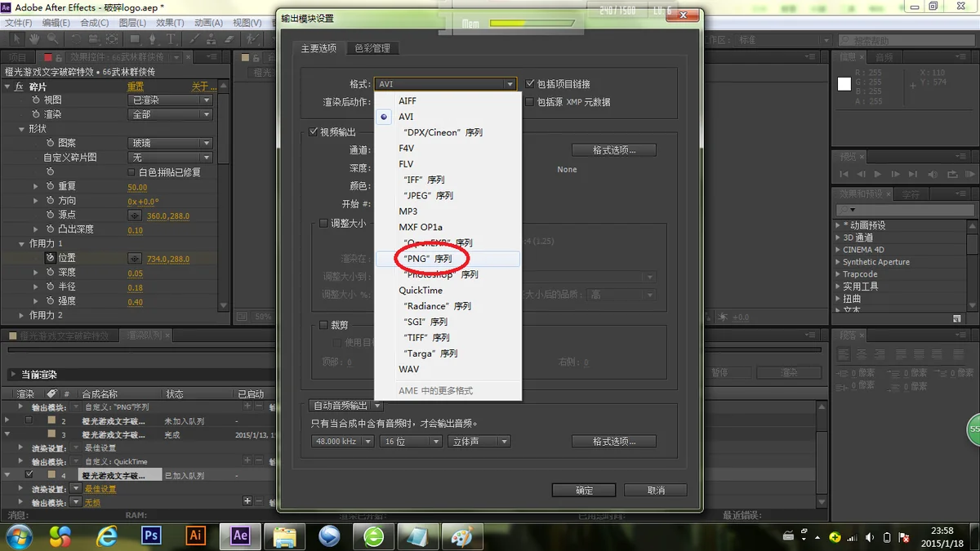Choose "JPEG" 序列 format
This screenshot has height=551, width=980.
click(448, 196)
